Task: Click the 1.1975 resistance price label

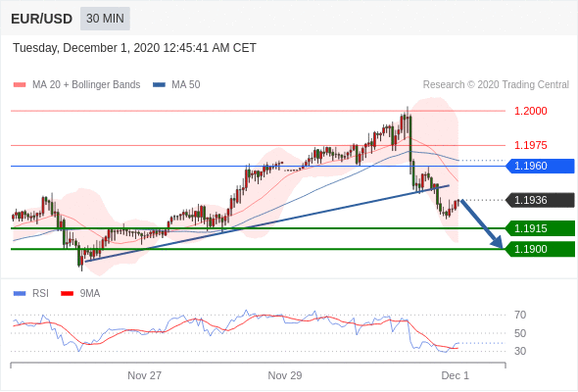Action: click(x=530, y=145)
